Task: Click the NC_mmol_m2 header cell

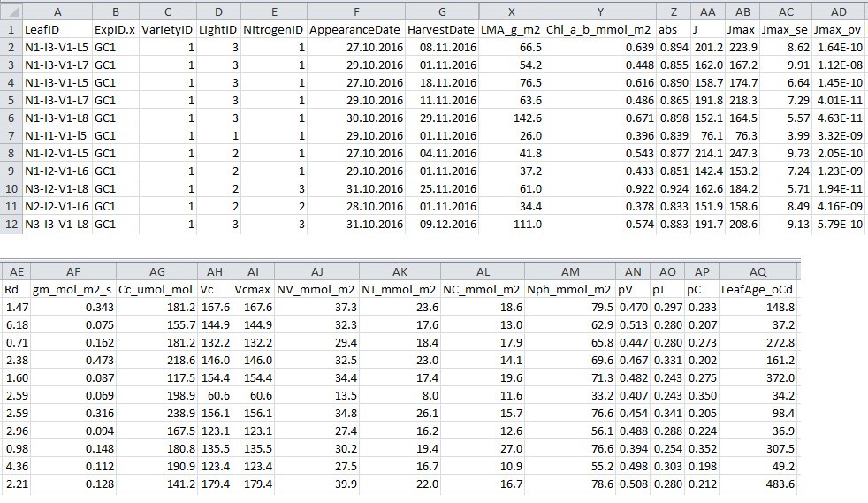Action: click(x=481, y=289)
